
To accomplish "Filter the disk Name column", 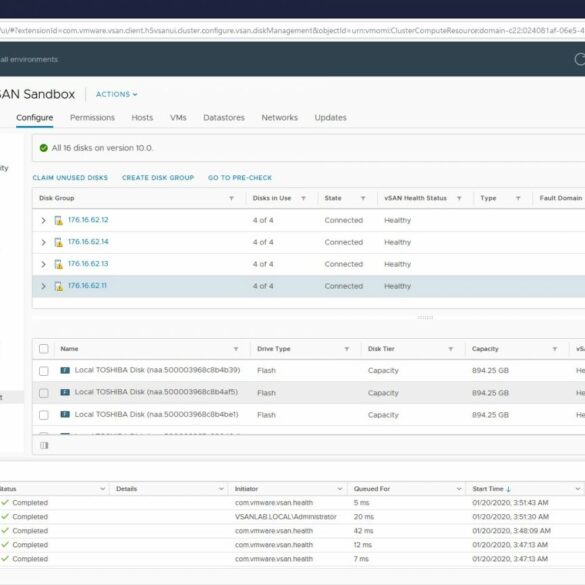I will click(x=236, y=349).
